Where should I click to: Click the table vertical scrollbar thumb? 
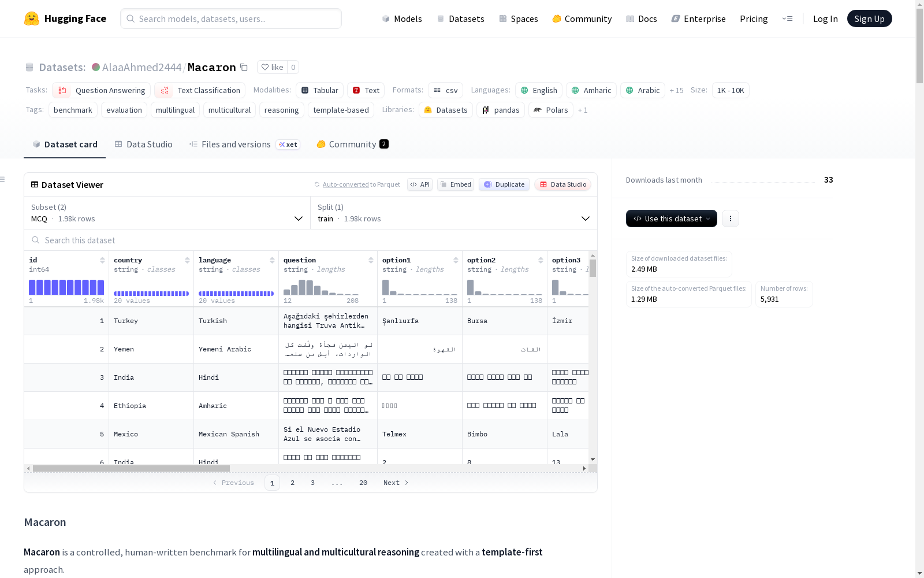click(x=593, y=268)
